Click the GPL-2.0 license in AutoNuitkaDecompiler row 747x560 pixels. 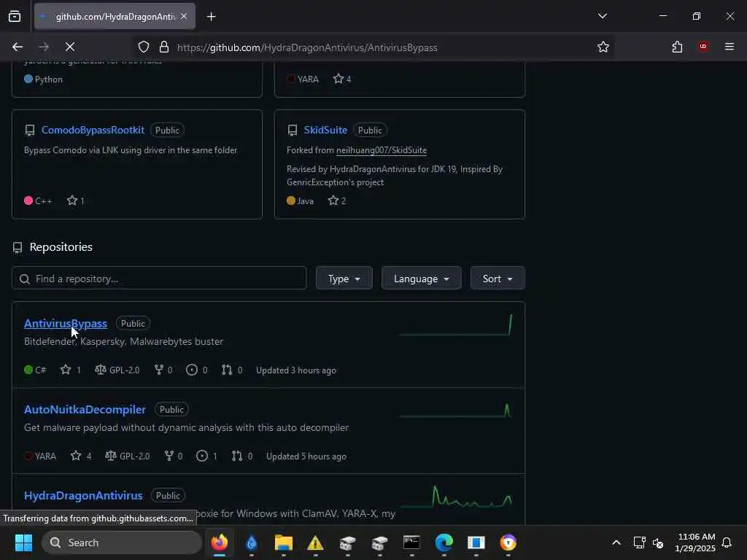128,456
